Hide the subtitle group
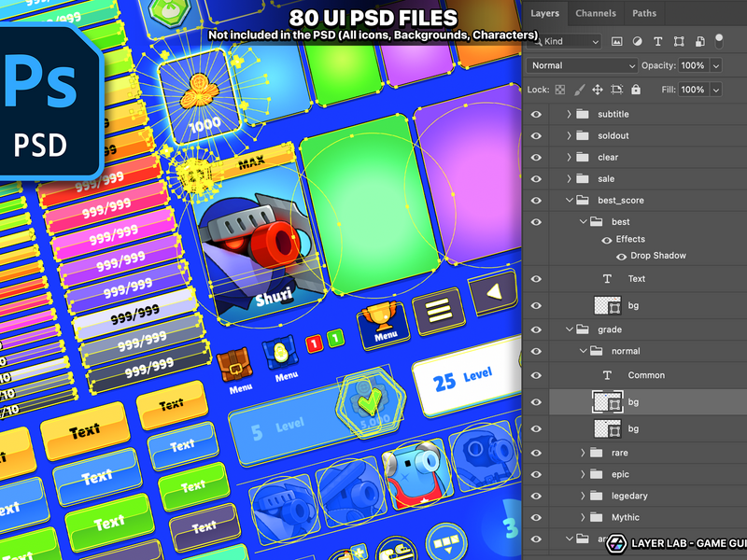This screenshot has width=747, height=560. coord(536,114)
